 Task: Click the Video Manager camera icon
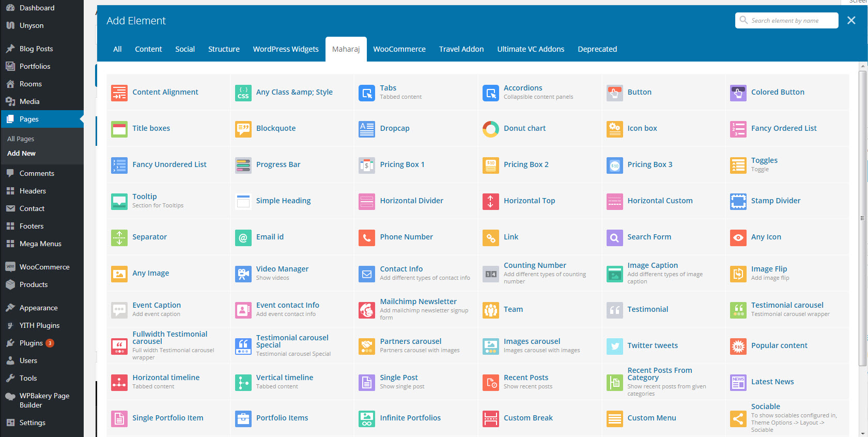[243, 274]
